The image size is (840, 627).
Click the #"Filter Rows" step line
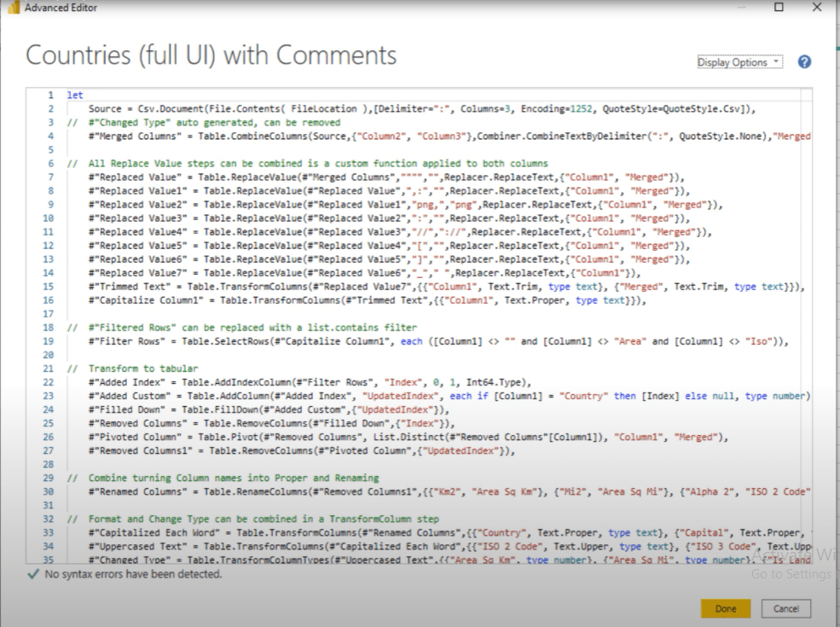point(438,341)
